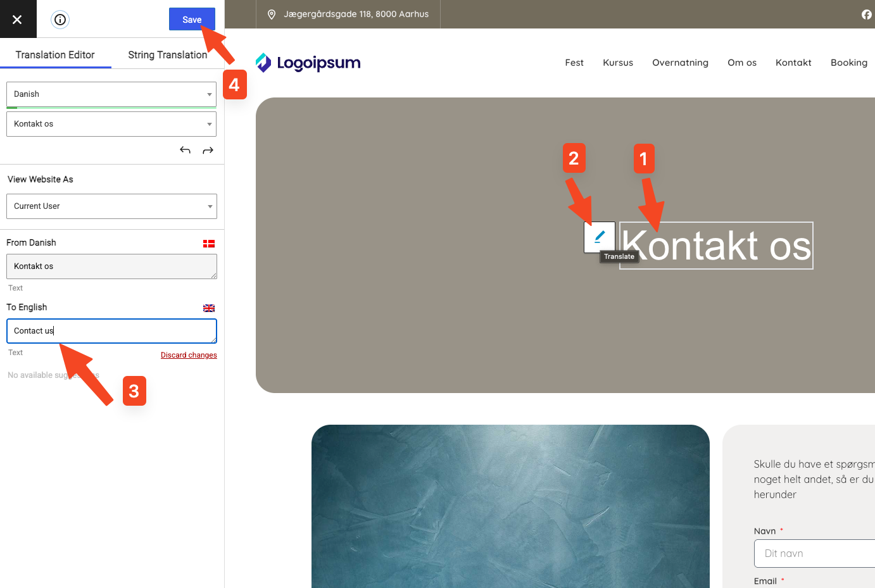Image resolution: width=875 pixels, height=588 pixels.
Task: Open the Overnatning menu item
Action: coord(680,63)
